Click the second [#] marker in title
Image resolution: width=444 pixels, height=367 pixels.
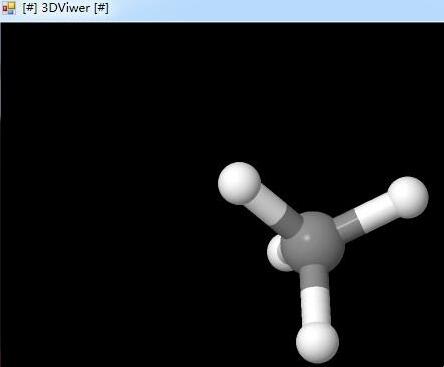(x=101, y=8)
